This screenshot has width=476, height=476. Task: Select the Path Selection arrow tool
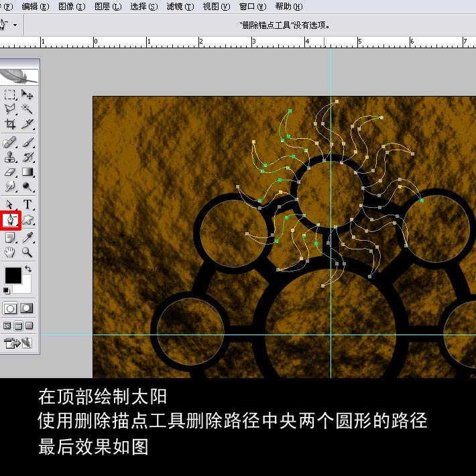(9, 204)
